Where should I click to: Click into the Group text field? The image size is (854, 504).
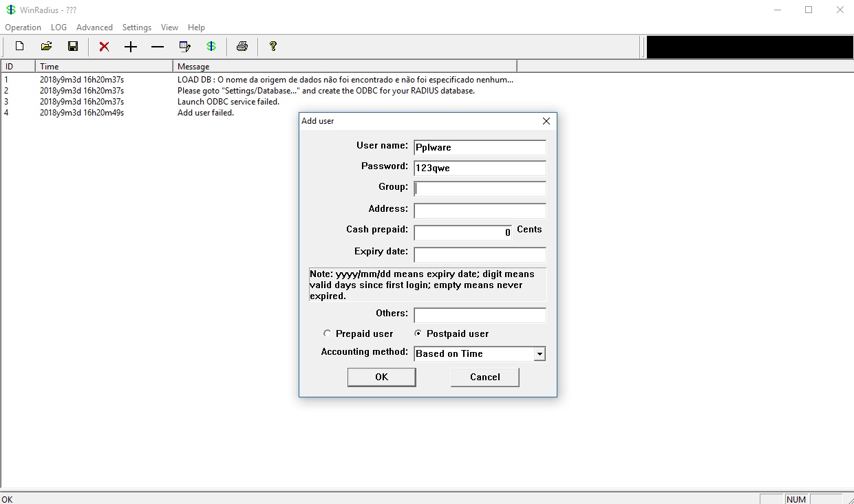click(480, 189)
